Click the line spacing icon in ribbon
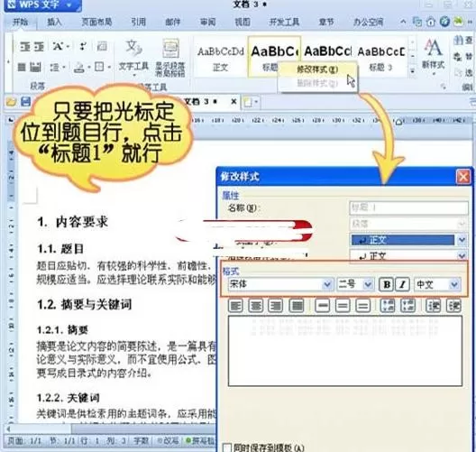476x452 pixels. 55,67
